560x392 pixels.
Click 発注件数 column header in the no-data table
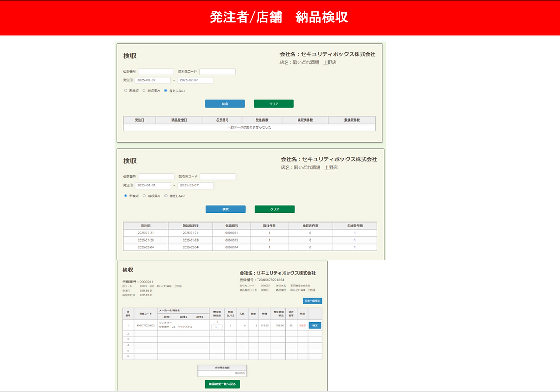262,120
